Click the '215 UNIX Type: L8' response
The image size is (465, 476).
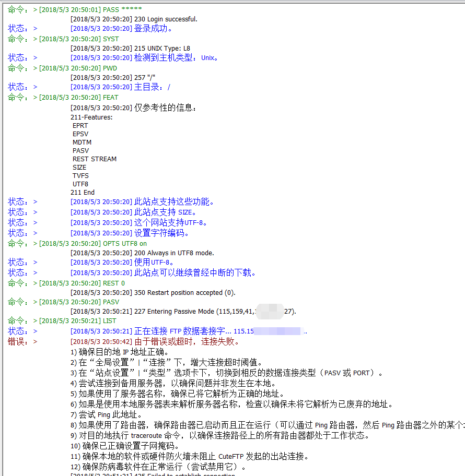click(131, 48)
